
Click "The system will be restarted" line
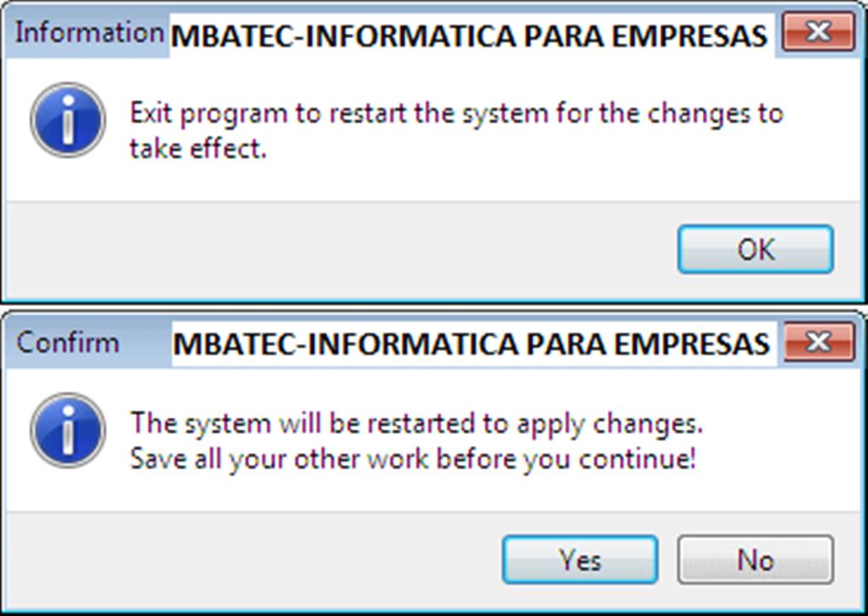[x=415, y=423]
